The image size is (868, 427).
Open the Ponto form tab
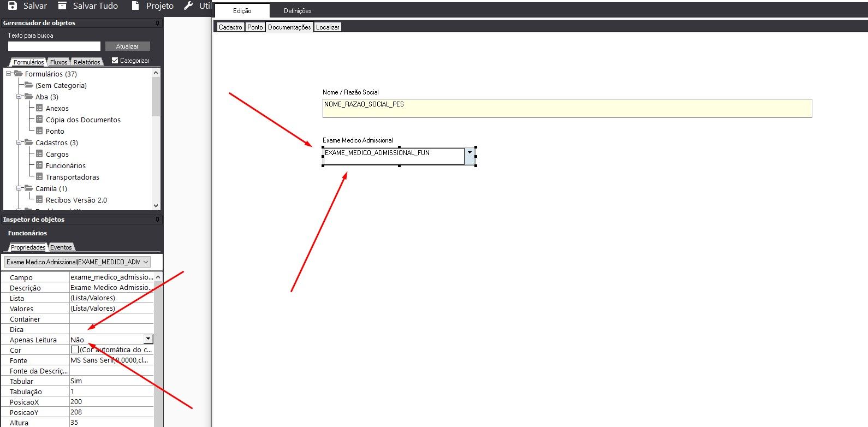255,27
